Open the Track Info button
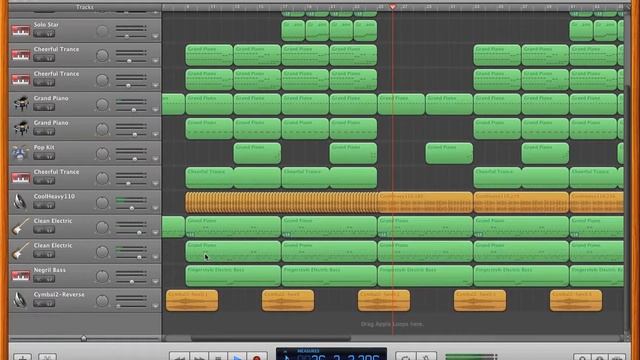The height and width of the screenshot is (360, 640). [x=600, y=357]
